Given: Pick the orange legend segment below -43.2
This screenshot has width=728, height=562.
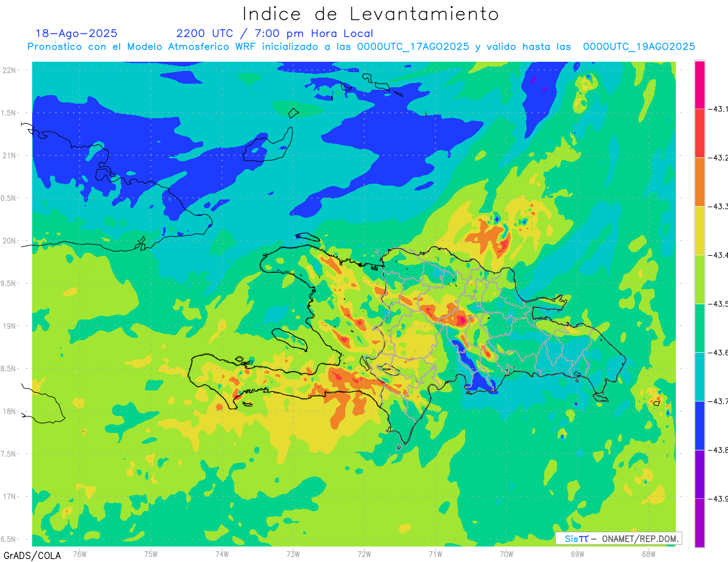Looking at the screenshot, I should click(699, 182).
